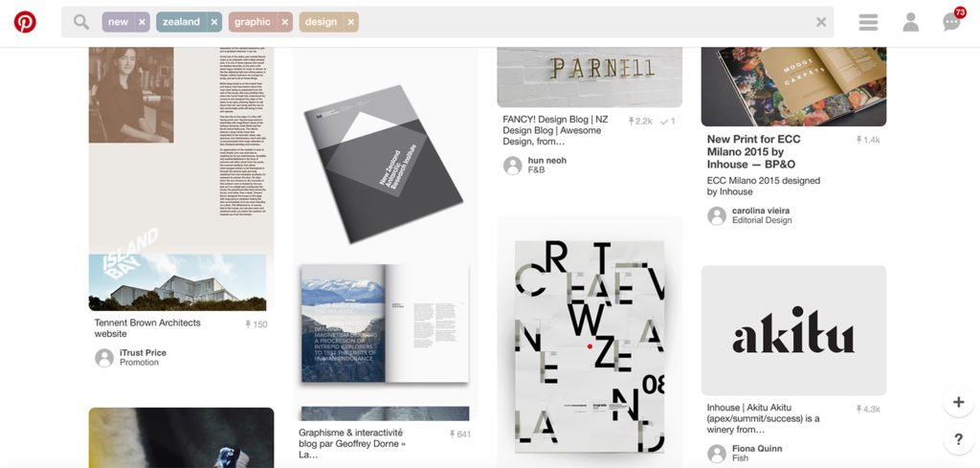Open the Pinterest home logo

[25, 22]
